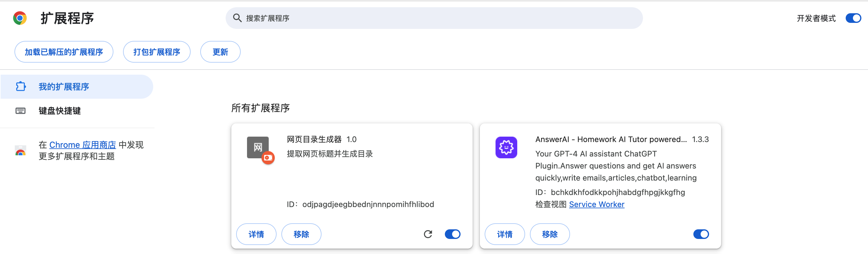The image size is (868, 254).
Task: Focus the 搜索扩展程序 search field
Action: [438, 18]
